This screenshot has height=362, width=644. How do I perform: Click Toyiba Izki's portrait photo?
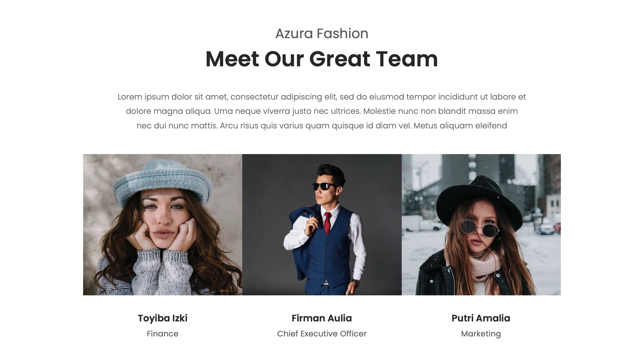163,224
